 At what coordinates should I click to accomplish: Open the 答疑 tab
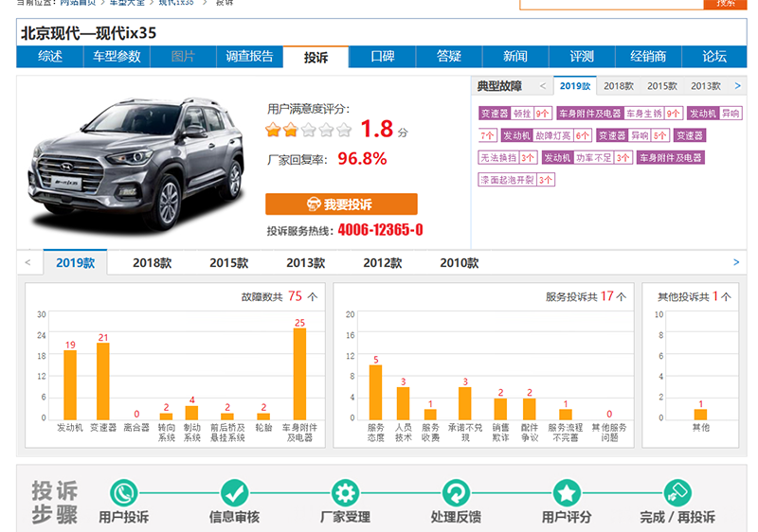tap(448, 57)
